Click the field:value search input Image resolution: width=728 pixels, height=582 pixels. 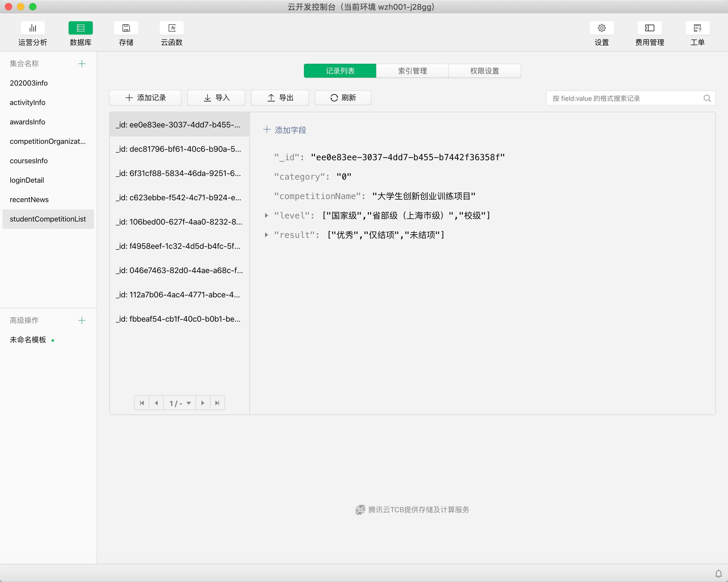(x=625, y=98)
